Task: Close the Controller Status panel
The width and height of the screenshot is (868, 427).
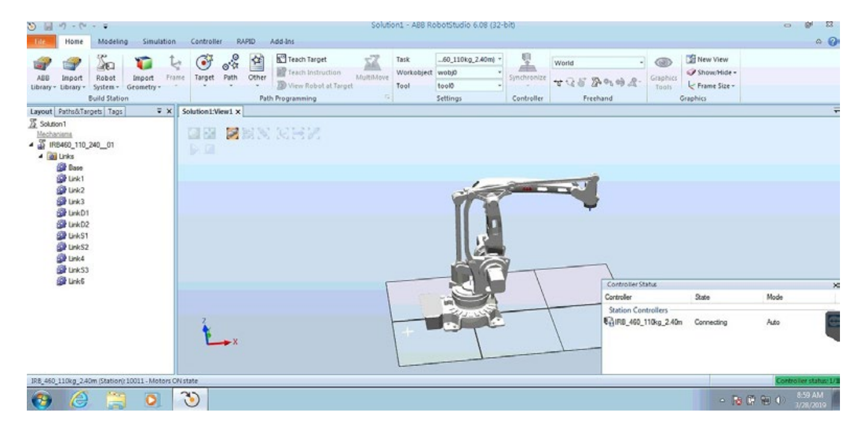Action: tap(836, 285)
